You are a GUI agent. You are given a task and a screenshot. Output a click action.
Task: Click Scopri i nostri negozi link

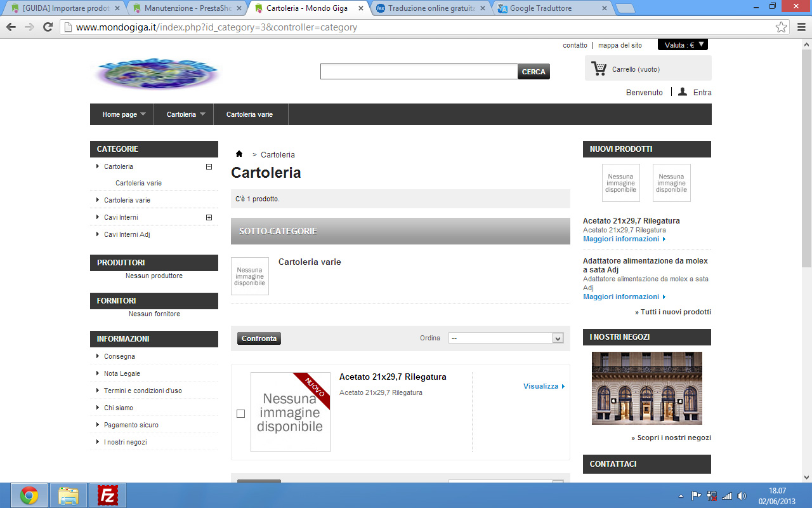[671, 438]
